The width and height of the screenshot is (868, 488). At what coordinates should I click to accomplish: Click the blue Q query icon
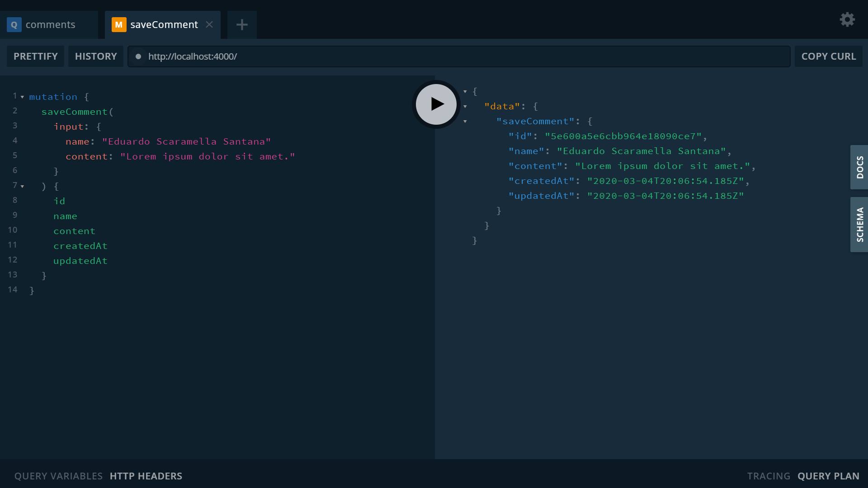[14, 25]
